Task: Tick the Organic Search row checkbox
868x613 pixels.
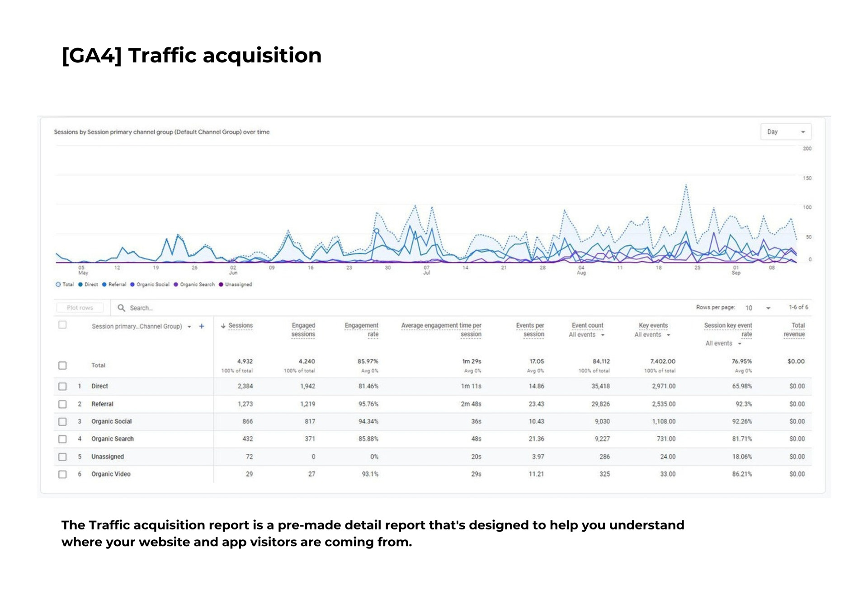Action: tap(62, 439)
